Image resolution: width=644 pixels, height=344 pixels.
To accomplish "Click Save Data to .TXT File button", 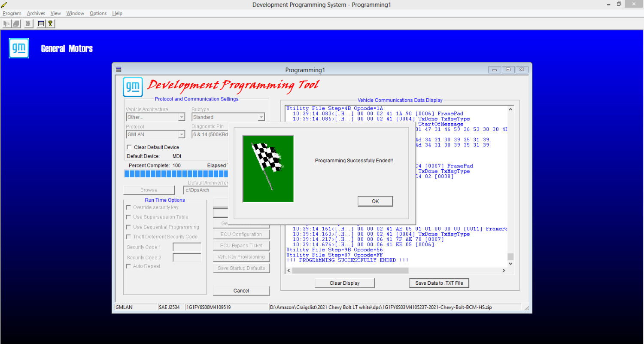I will [x=439, y=283].
